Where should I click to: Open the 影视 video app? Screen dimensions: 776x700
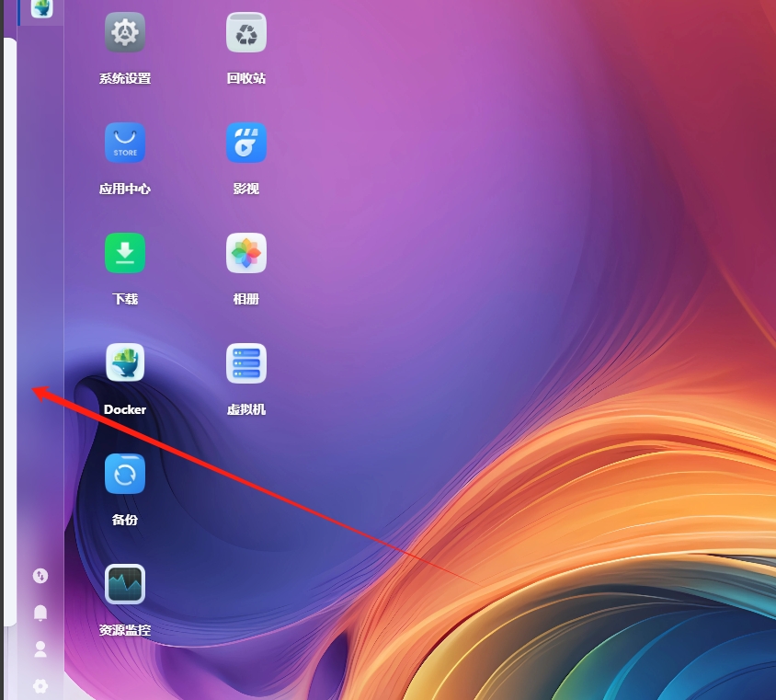coord(246,143)
